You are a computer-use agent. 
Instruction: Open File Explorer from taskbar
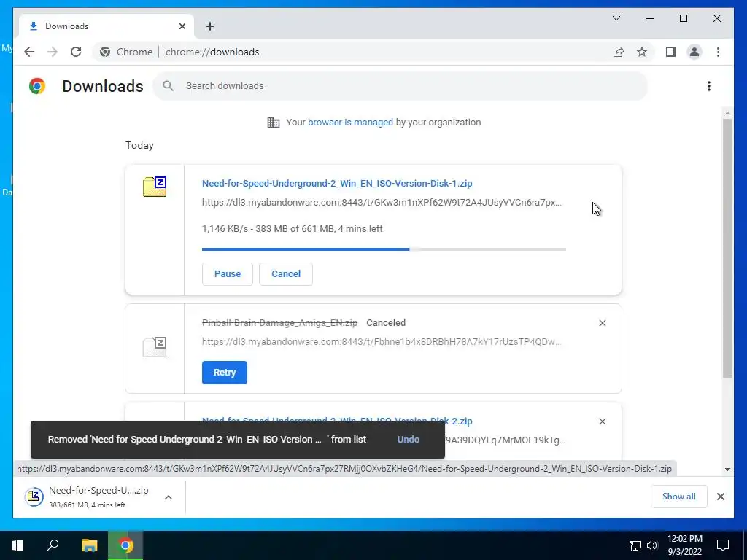click(89, 545)
